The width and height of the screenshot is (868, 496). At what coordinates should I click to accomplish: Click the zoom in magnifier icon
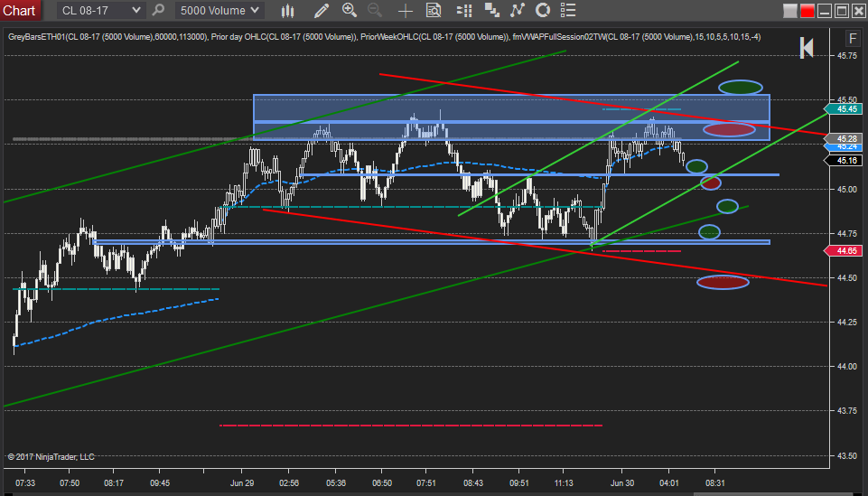tap(350, 10)
